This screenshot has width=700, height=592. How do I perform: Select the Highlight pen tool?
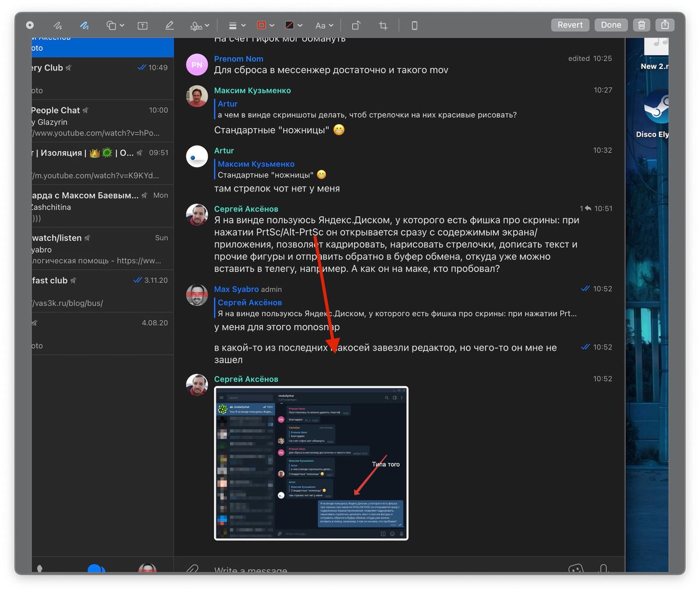[170, 25]
